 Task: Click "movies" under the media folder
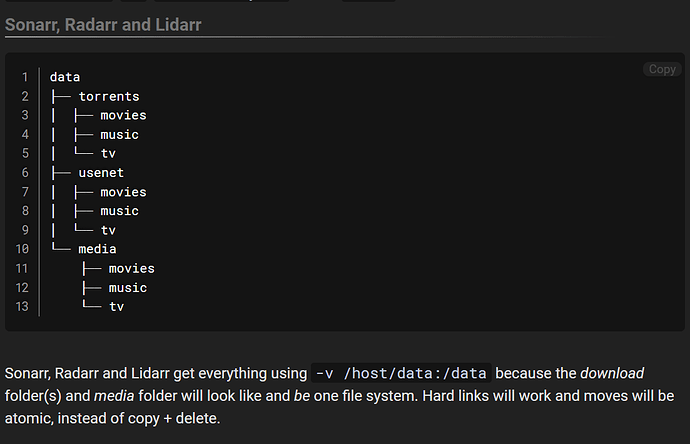(132, 268)
